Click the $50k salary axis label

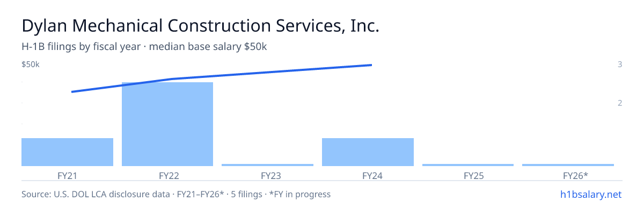pos(31,64)
